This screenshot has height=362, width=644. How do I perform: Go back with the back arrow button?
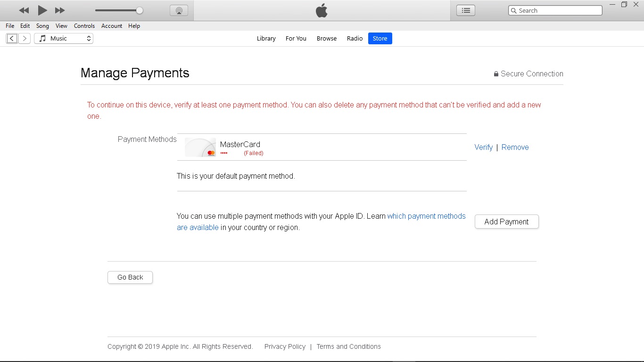click(12, 39)
